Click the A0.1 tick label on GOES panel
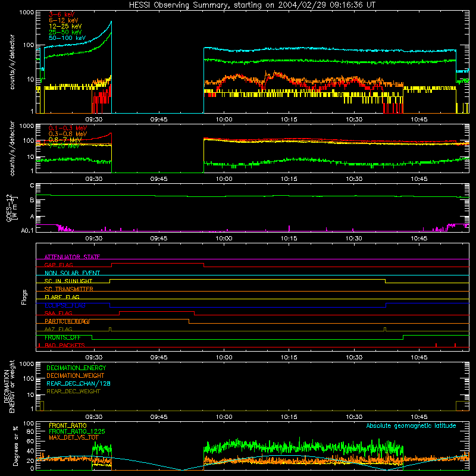 click(27, 231)
